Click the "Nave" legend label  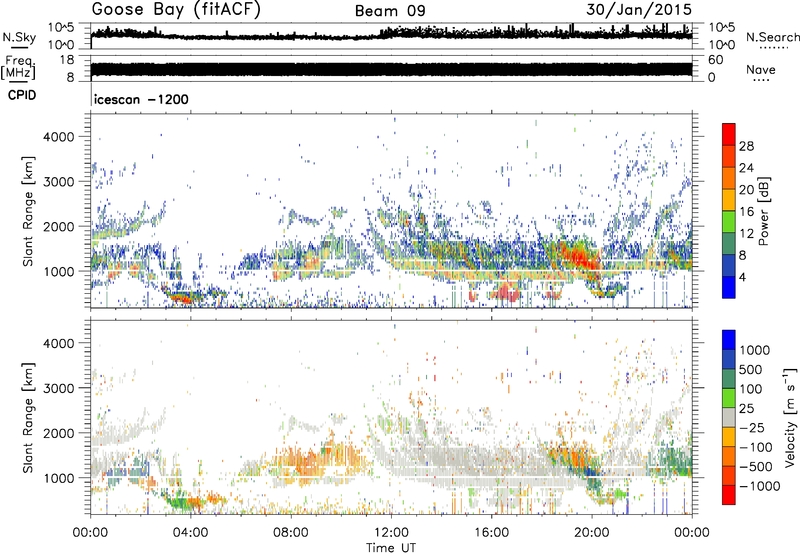pyautogui.click(x=761, y=69)
